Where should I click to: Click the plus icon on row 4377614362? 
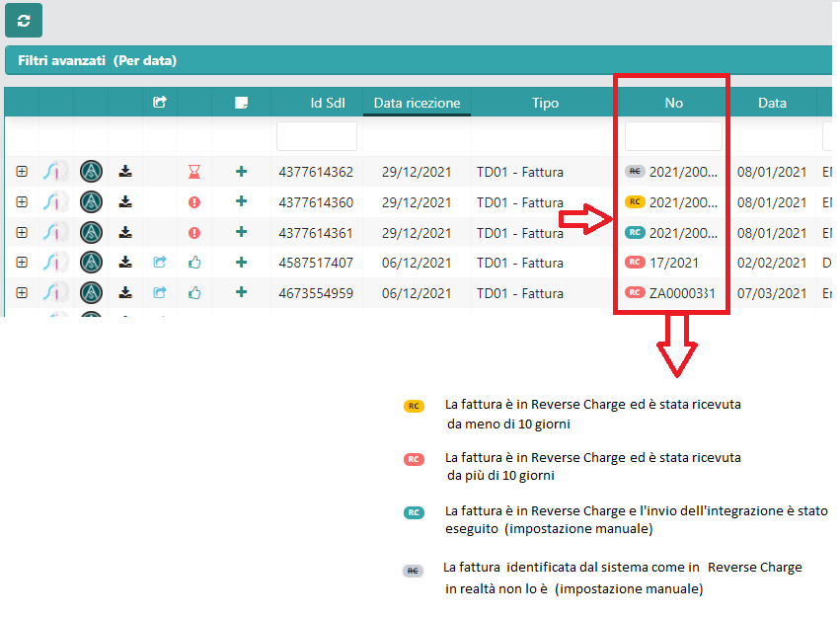(x=242, y=172)
